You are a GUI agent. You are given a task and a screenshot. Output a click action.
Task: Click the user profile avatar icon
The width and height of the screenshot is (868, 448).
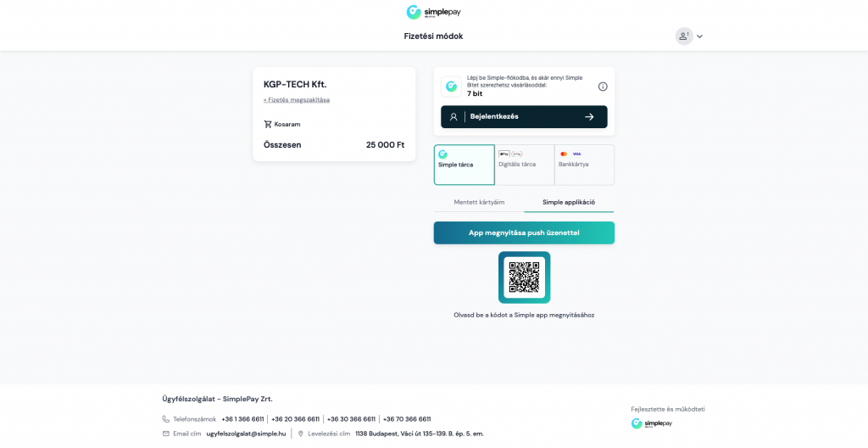pyautogui.click(x=683, y=36)
